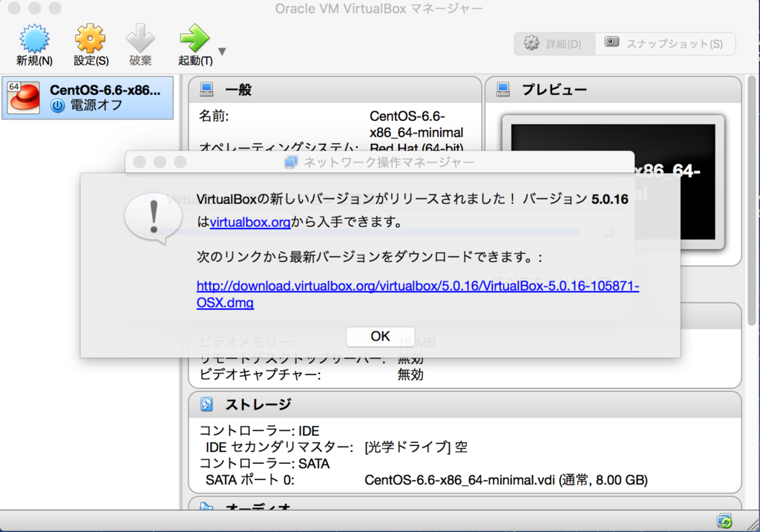This screenshot has height=532, width=760.
Task: Click ネットワーク操作マネージャー window title bar
Action: 379,162
